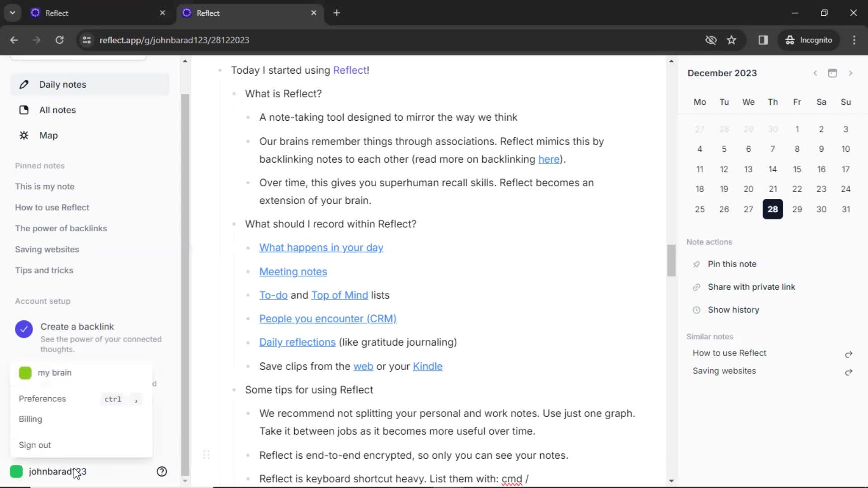Select the my brain toggle indicator
This screenshot has height=488, width=868.
25,373
